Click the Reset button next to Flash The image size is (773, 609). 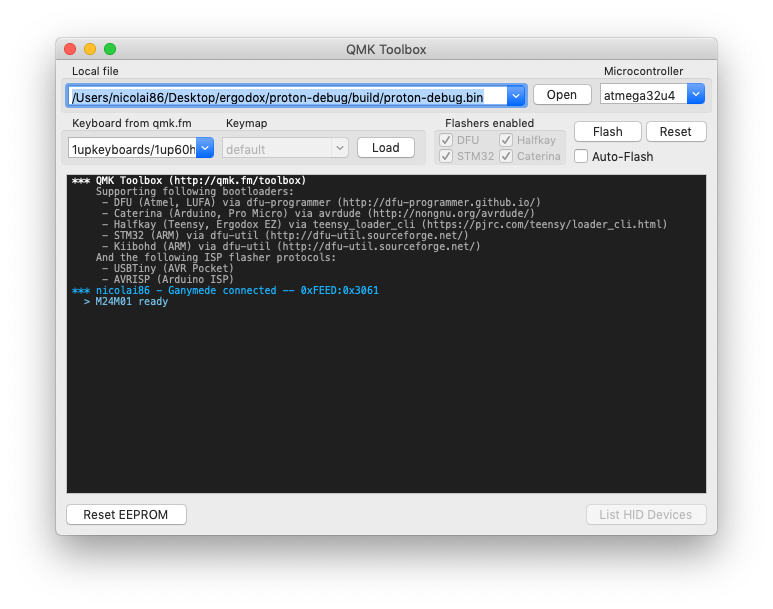point(675,132)
